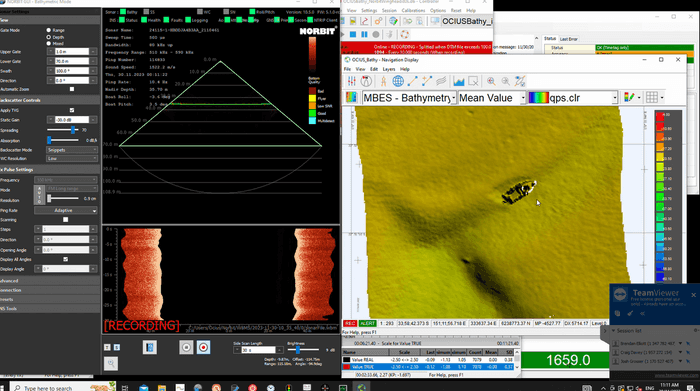
Task: Select the Range gate mode radio button
Action: (49, 30)
